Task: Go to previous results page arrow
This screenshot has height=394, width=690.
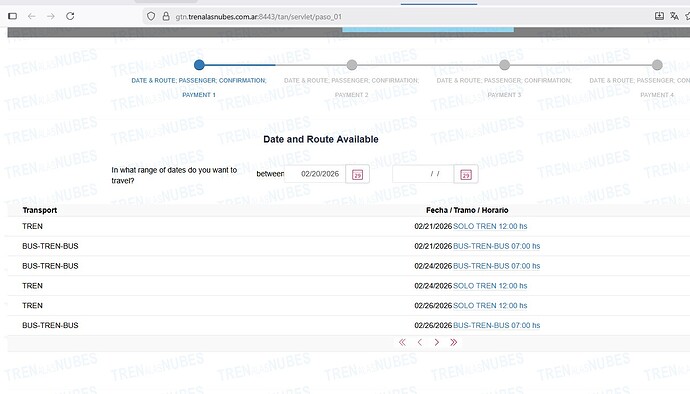Action: [x=420, y=342]
